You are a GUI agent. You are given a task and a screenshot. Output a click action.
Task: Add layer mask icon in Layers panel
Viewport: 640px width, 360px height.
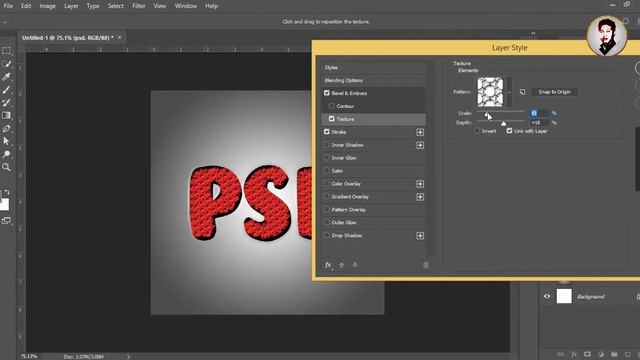point(587,354)
